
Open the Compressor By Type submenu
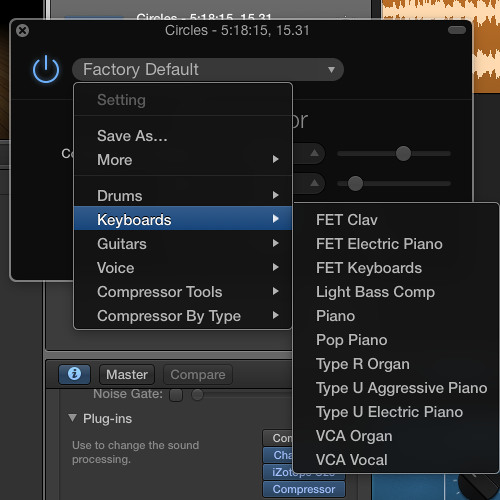183,316
